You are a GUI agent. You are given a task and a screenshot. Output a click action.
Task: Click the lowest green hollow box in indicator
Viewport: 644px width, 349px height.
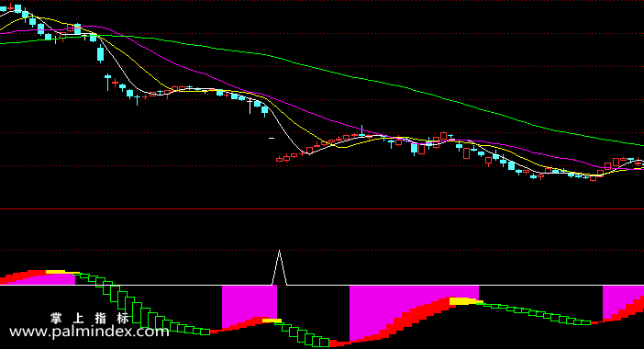click(x=325, y=343)
